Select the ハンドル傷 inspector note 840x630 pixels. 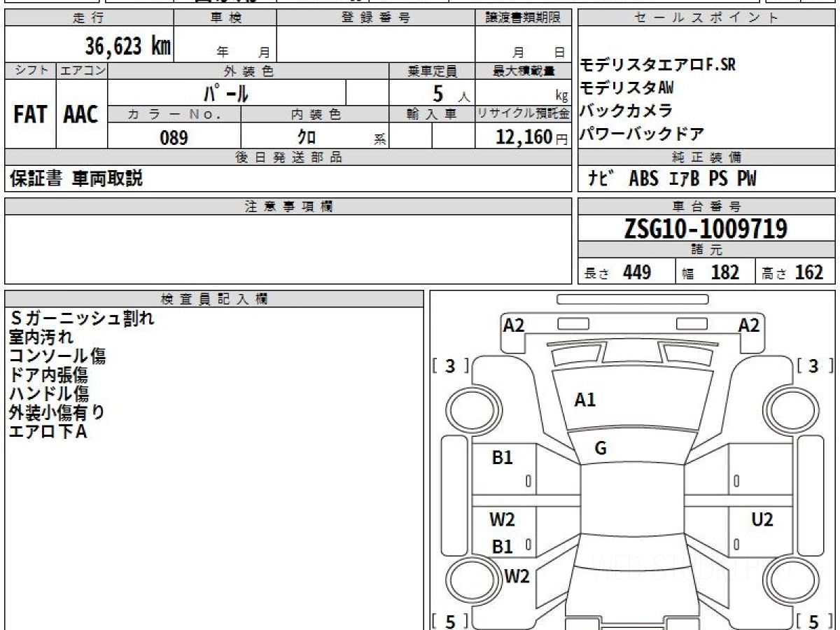pos(49,393)
